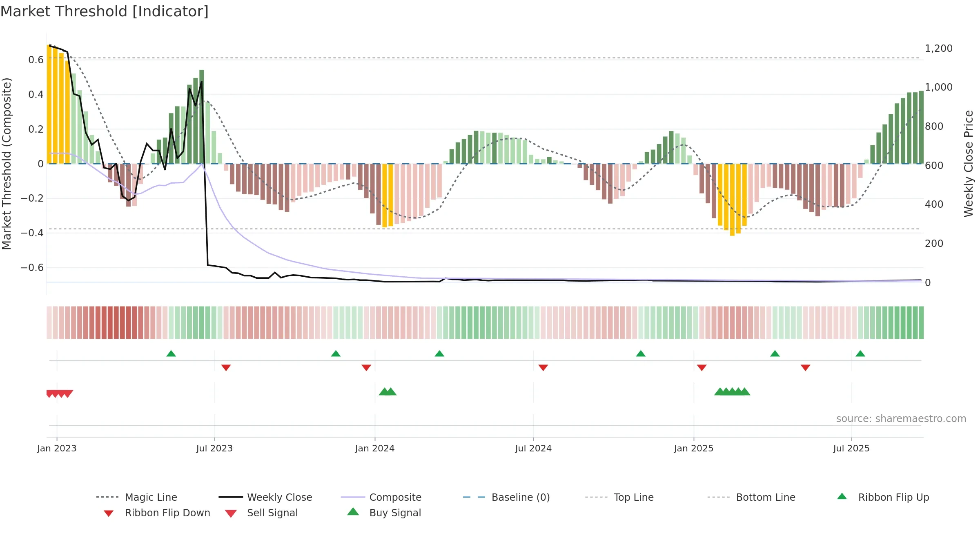Click the ribbon flip up marker in March 2024

coord(439,353)
